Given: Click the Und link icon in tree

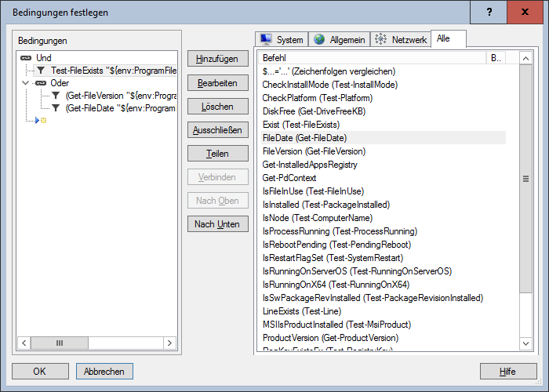Looking at the screenshot, I should [26, 58].
